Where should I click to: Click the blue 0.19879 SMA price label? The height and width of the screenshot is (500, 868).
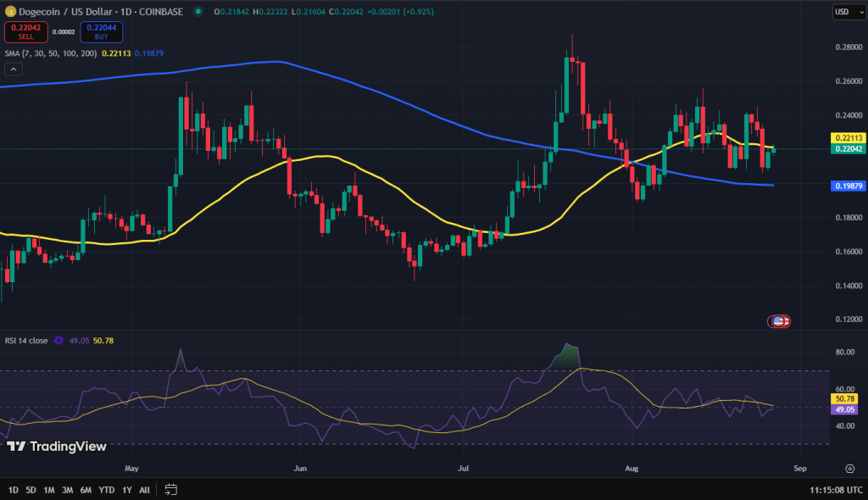coord(849,186)
